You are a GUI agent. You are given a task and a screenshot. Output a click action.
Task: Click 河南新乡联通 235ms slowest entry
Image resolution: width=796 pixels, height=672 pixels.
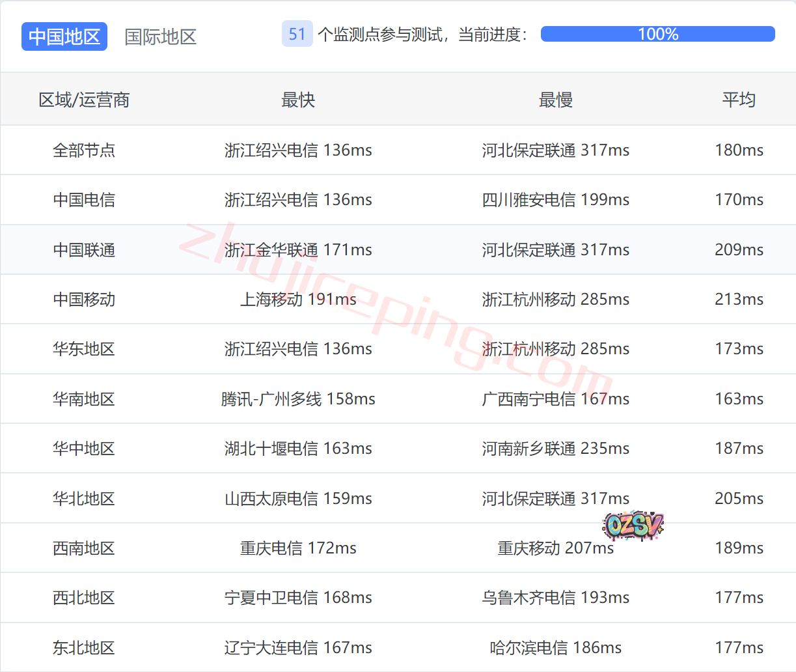(x=555, y=449)
